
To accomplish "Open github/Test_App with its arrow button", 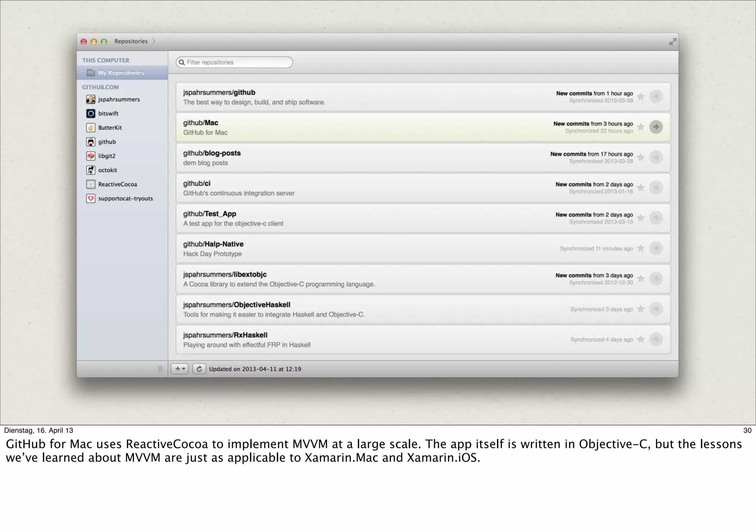I will click(x=656, y=218).
